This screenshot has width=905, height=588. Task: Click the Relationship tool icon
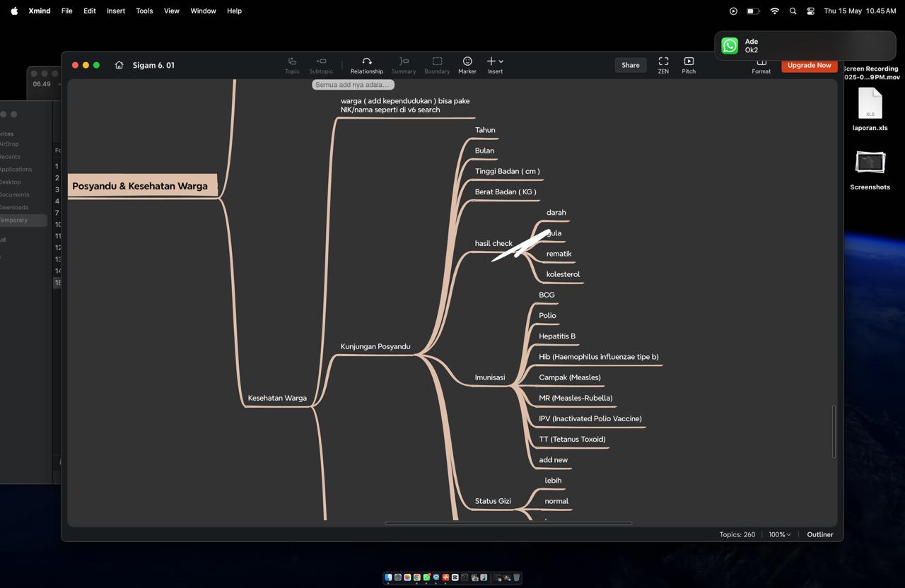[x=366, y=61]
